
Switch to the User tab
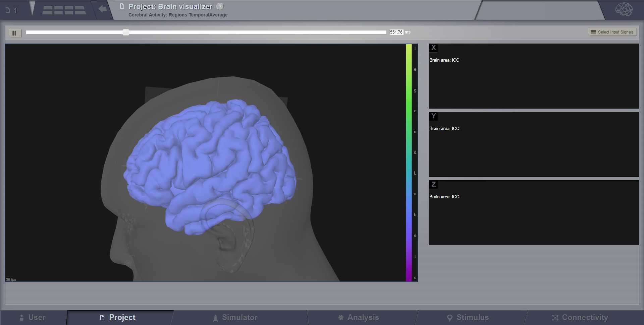(x=33, y=317)
